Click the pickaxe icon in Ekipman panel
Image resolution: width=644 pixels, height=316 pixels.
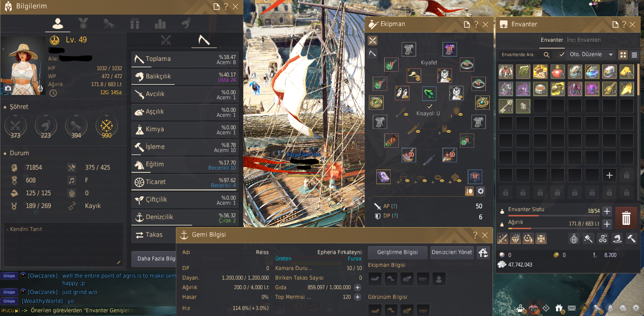click(372, 53)
